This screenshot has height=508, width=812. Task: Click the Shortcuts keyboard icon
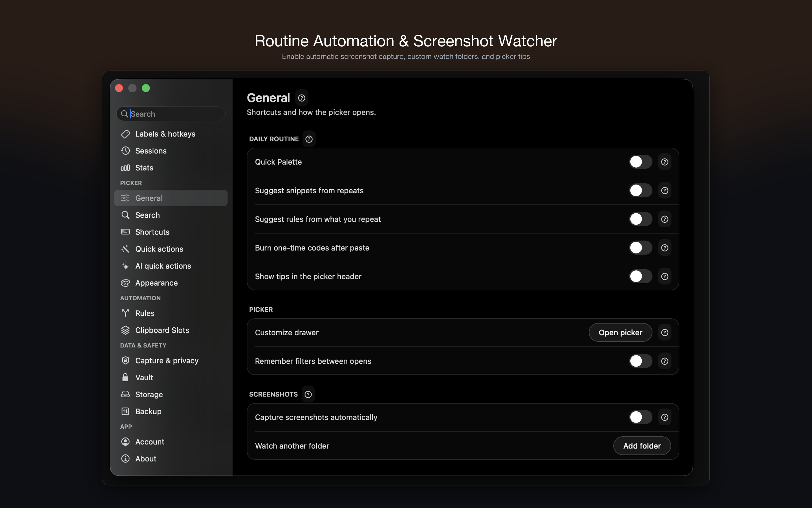125,232
